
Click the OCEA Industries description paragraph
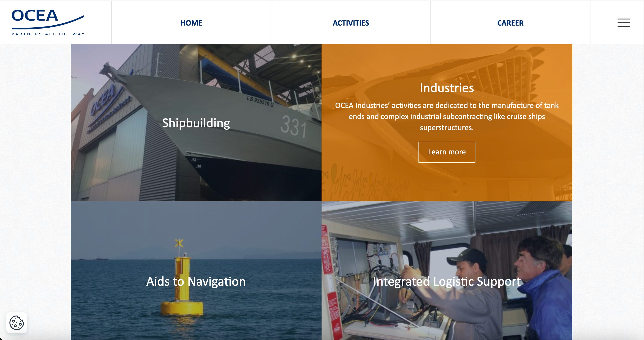447,116
